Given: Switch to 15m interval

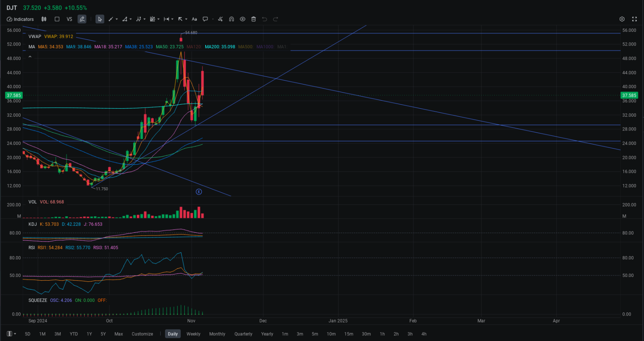Looking at the screenshot, I should (x=349, y=334).
